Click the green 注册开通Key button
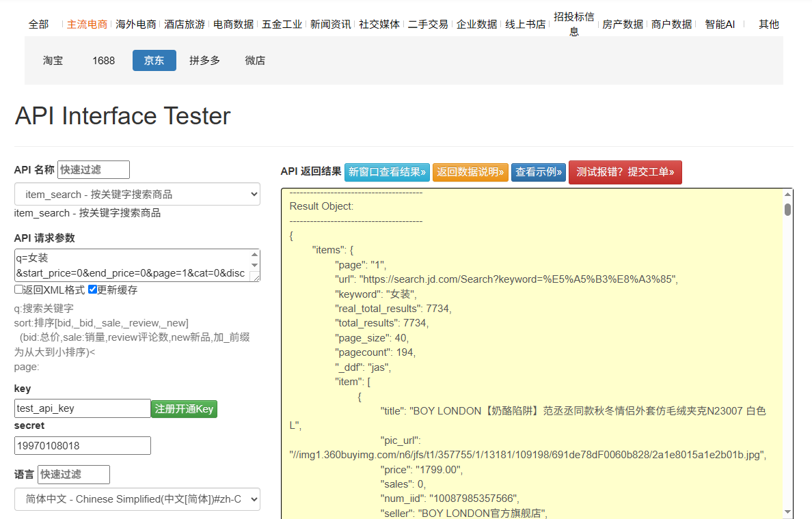The image size is (812, 519). tap(184, 408)
